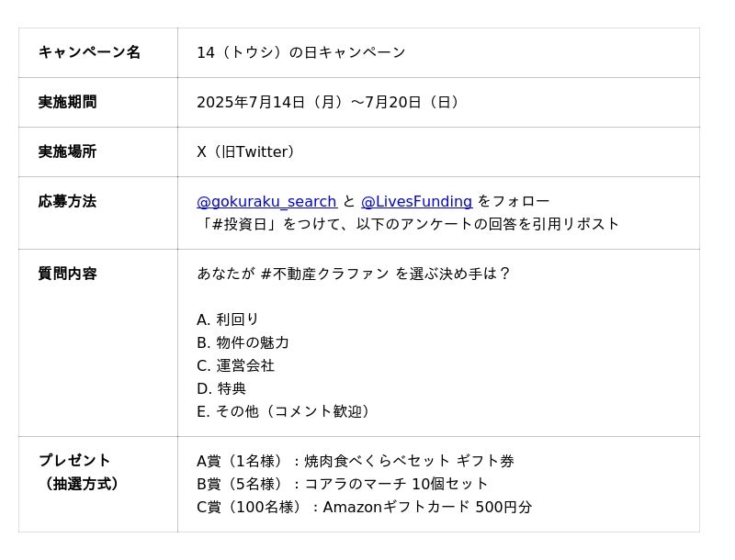Click the A賞 焼肉食べくらべセット line
Viewport: 735px width, 560px height.
tap(355, 461)
